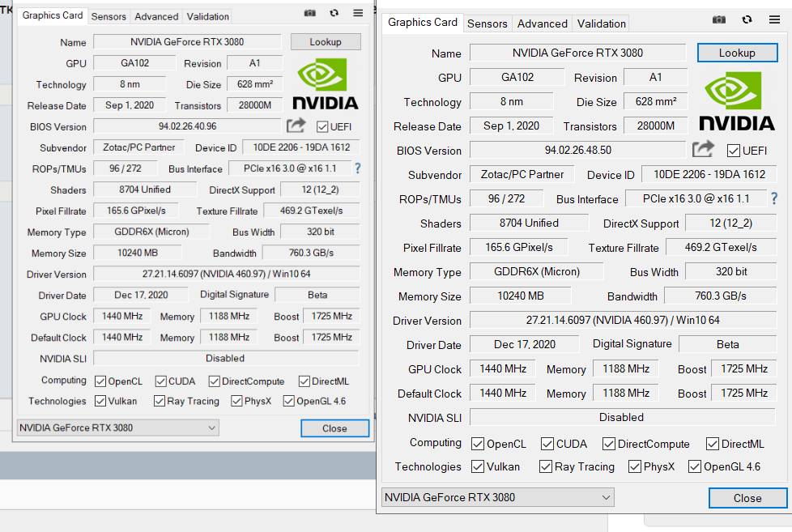
Task: Click the Driver Version field in right window
Action: (623, 321)
